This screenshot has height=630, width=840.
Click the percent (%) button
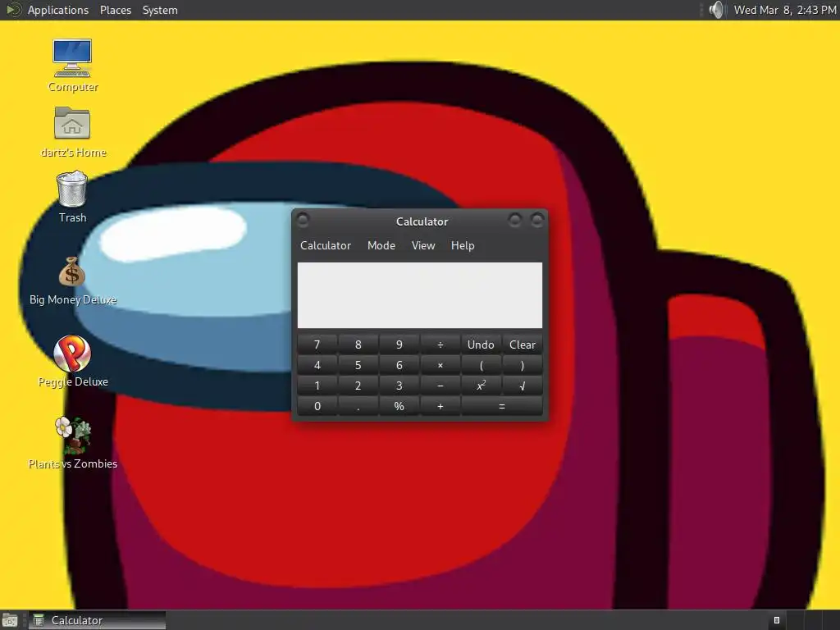(x=399, y=406)
